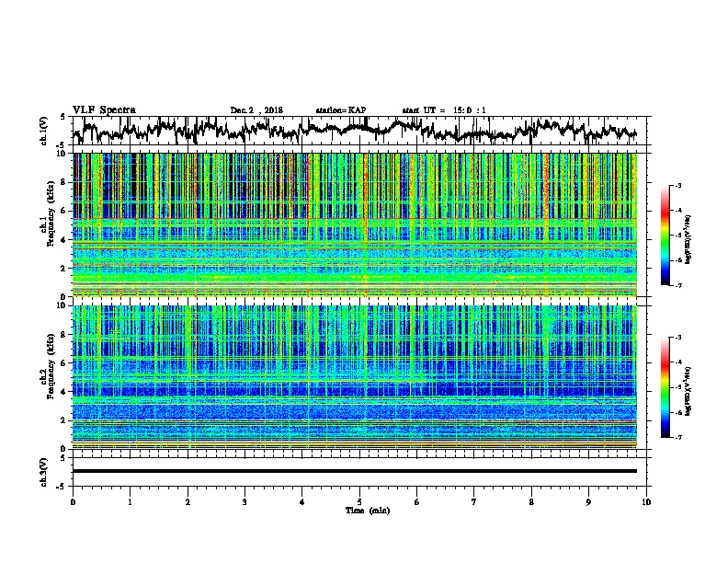Click the "VLF Spectra" plot title
Screen dimensions: 728x563
click(104, 110)
